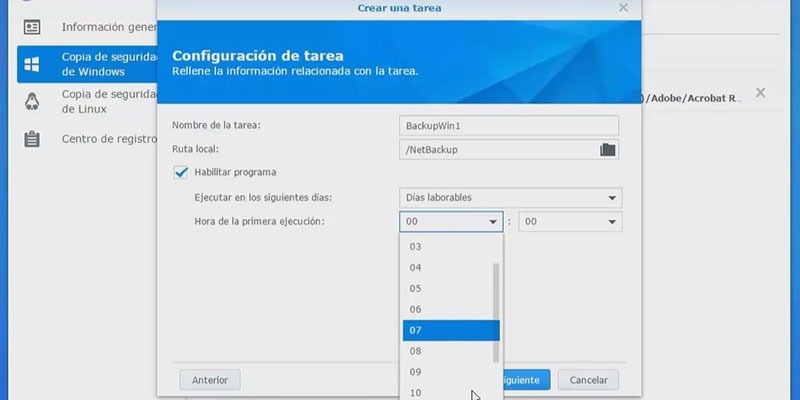This screenshot has height=400, width=800.
Task: Choose hour 08 from the list
Action: point(451,352)
